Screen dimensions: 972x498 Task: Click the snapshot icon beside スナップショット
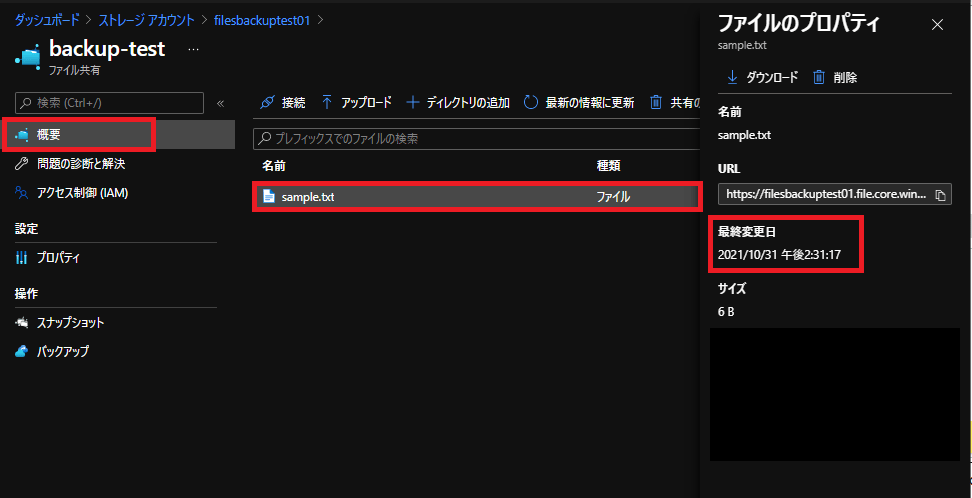click(22, 322)
